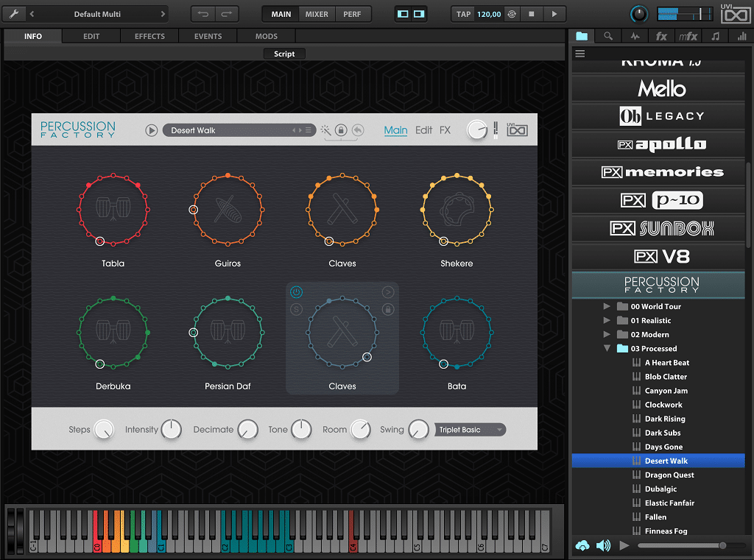754x560 pixels.
Task: Solo the selected Claves slot
Action: click(297, 309)
